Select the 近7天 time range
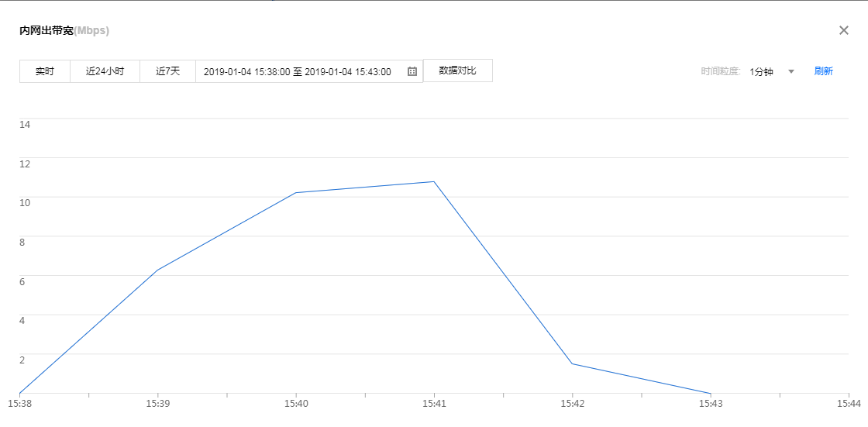 (x=167, y=71)
